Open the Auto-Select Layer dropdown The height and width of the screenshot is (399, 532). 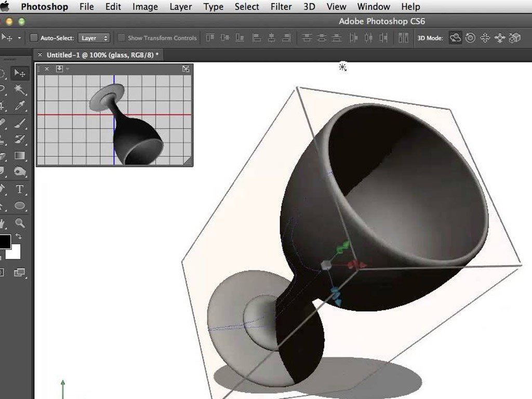(x=94, y=38)
